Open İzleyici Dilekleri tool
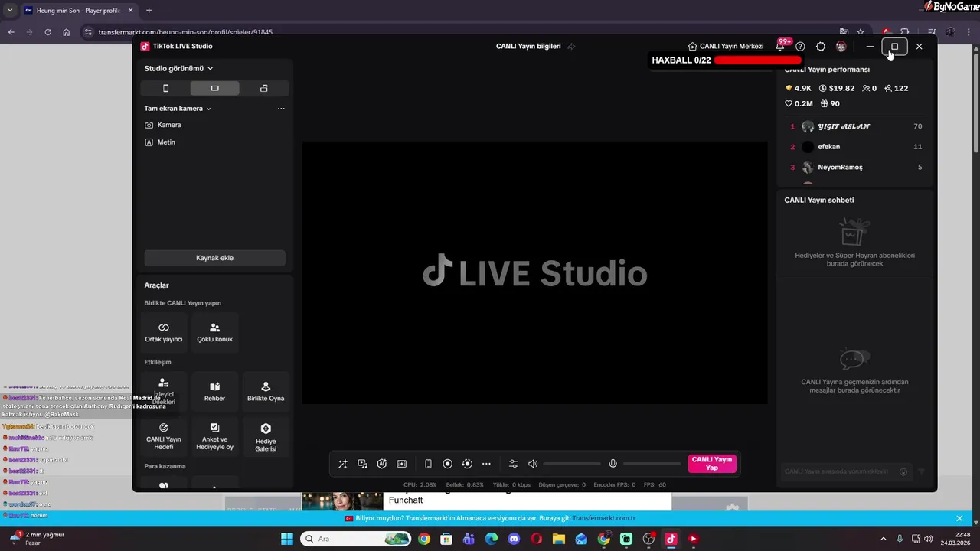Viewport: 980px width, 551px height. coord(164,392)
